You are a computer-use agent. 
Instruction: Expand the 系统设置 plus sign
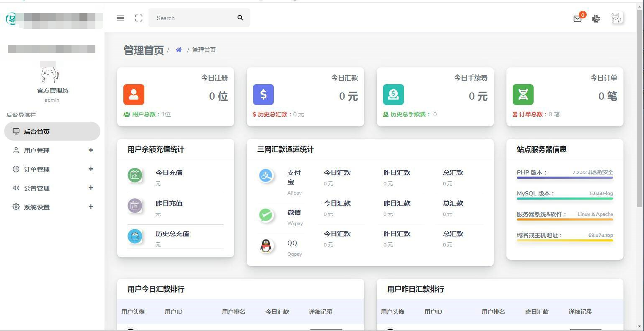(x=91, y=207)
